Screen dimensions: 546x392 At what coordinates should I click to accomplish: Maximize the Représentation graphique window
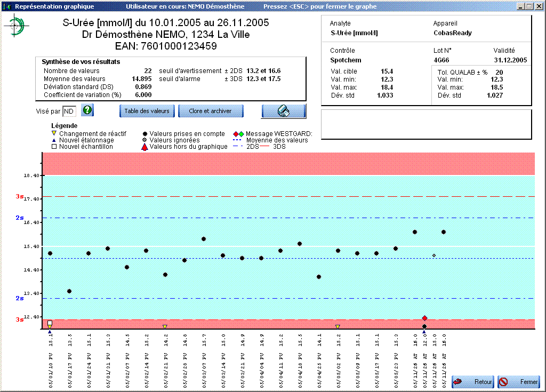[529, 6]
